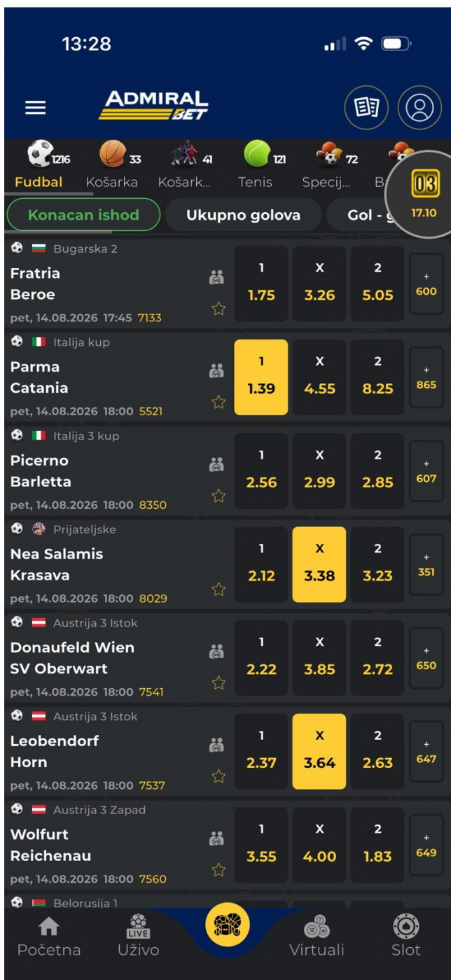The image size is (451, 980).
Task: Open head-to-head stats icon for Fratria Beroe
Action: click(x=217, y=279)
